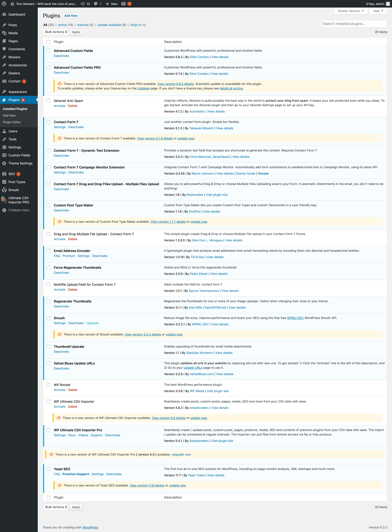Click the SEO Yoast icon in sidebar
392x532 pixels.
pyautogui.click(x=4, y=174)
